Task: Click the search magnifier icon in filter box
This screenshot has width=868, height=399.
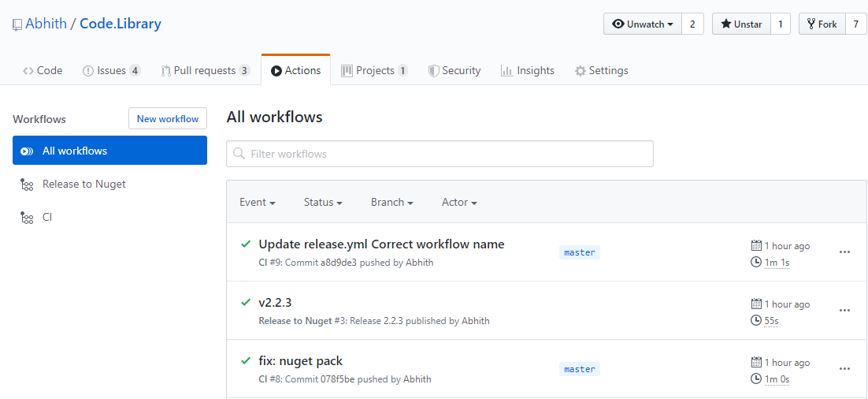Action: (x=239, y=154)
